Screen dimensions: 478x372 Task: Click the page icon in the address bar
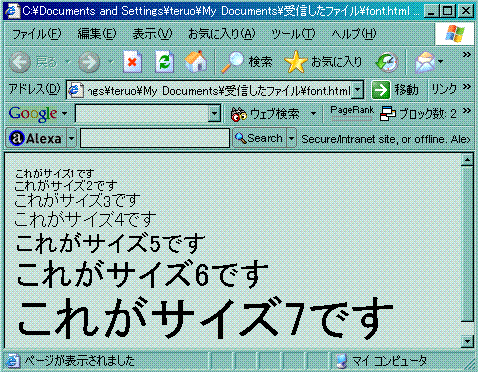pos(76,90)
